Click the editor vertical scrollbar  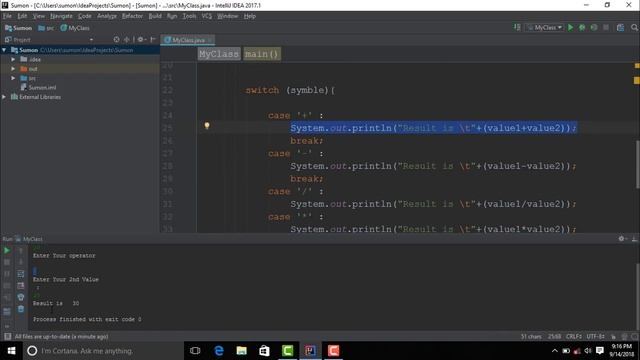pyautogui.click(x=637, y=163)
